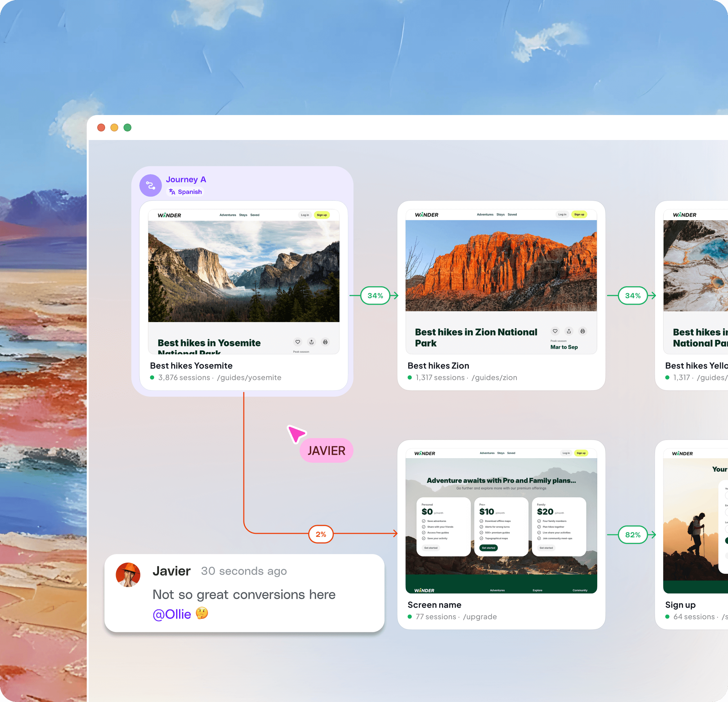
Task: Click the "Screen name" title
Action: coord(434,605)
